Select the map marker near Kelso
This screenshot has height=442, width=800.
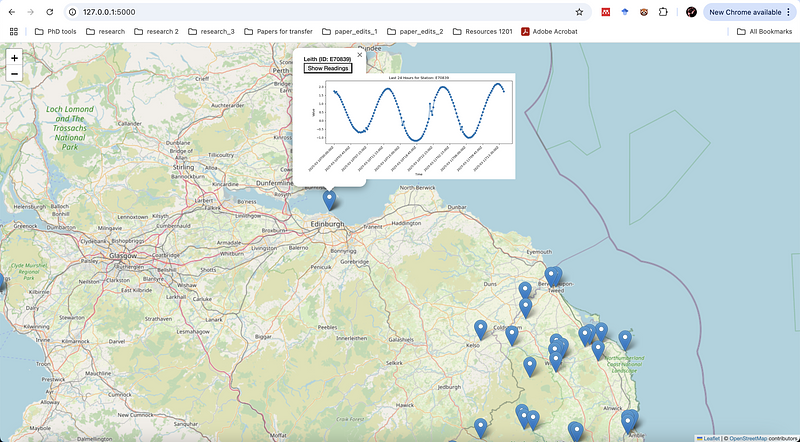coord(480,329)
